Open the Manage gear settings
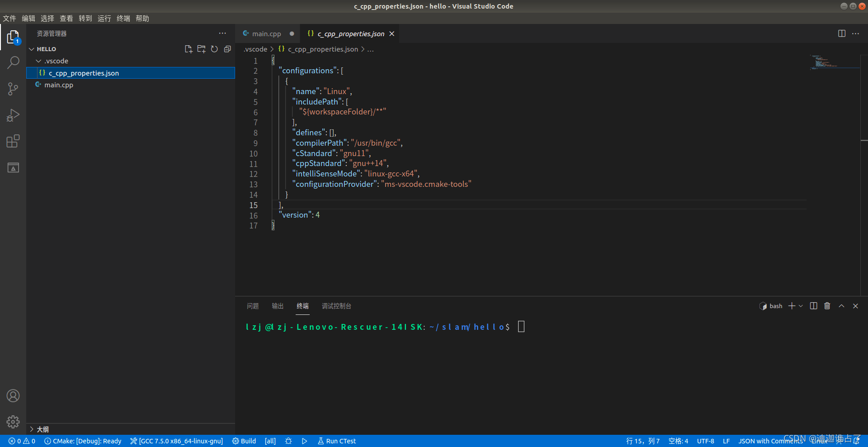This screenshot has height=447, width=868. pyautogui.click(x=13, y=422)
